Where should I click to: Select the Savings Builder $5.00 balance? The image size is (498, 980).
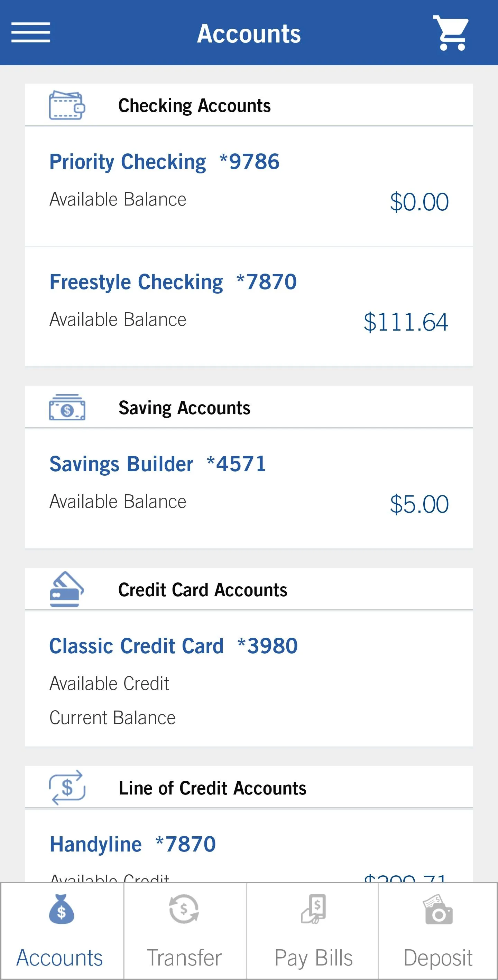pyautogui.click(x=419, y=504)
